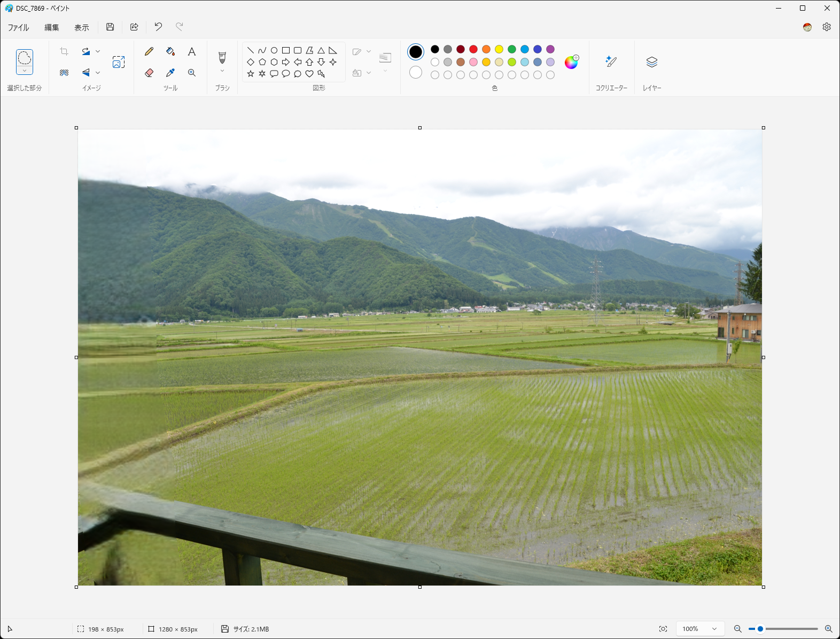Choose the Oval shape

click(x=274, y=50)
